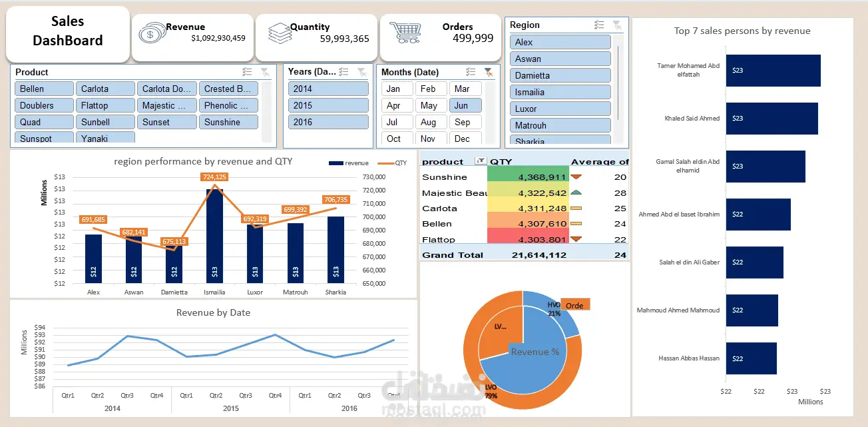Image resolution: width=868 pixels, height=427 pixels.
Task: Open the product column filter dropdown
Action: pos(480,161)
